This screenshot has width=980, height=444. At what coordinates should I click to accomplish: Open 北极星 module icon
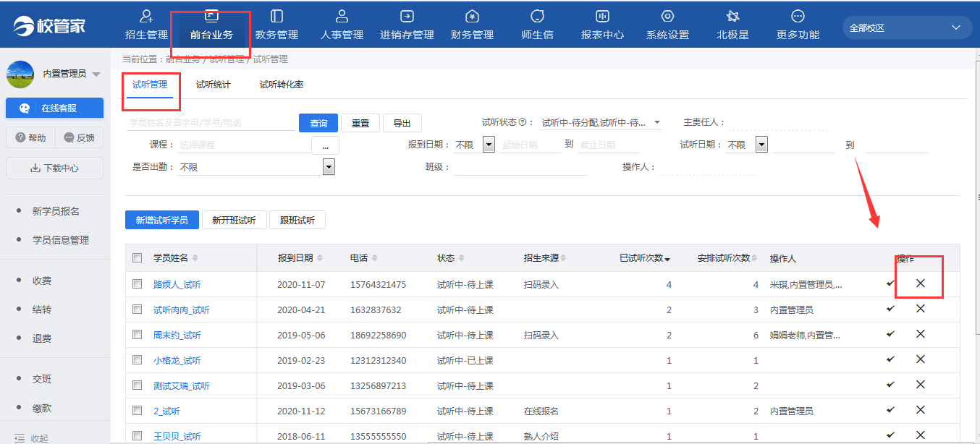point(732,16)
